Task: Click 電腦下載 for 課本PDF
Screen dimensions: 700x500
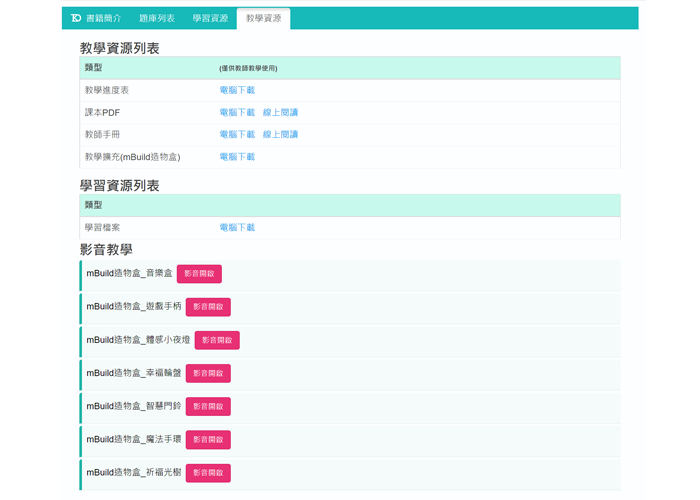Action: (x=237, y=113)
